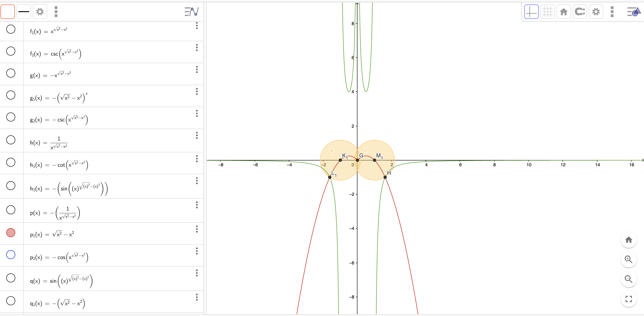Open point capturing magnet options
This screenshot has width=644, height=316.
[580, 11]
